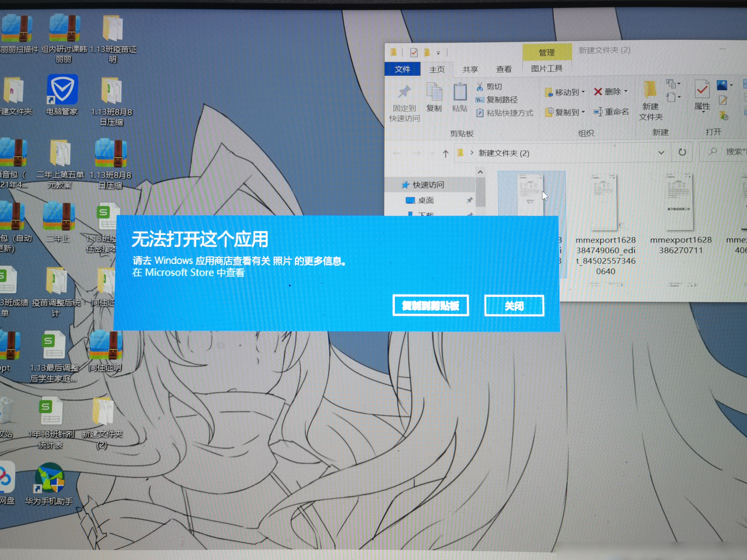Click address bar showing 新建文件夹 (2)
The height and width of the screenshot is (560, 747).
coord(562,153)
